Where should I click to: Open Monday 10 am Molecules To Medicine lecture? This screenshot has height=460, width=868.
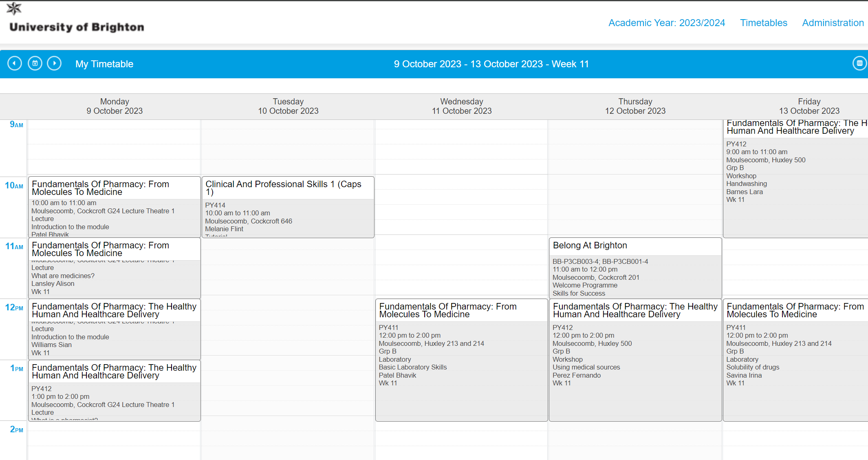[115, 207]
